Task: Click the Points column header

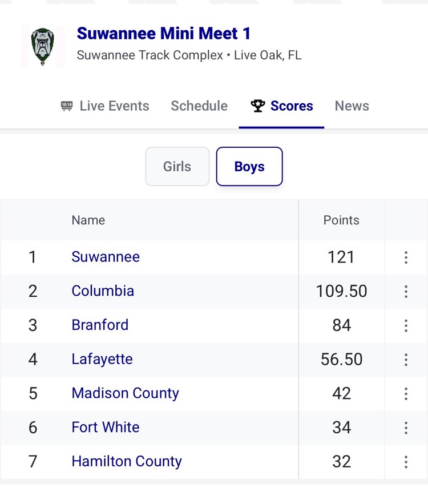Action: 341,220
